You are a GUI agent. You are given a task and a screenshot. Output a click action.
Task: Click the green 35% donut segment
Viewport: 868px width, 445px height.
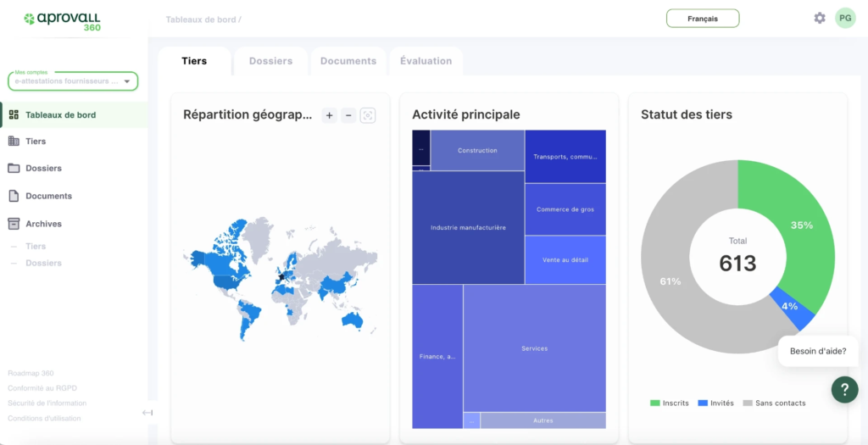tap(802, 225)
